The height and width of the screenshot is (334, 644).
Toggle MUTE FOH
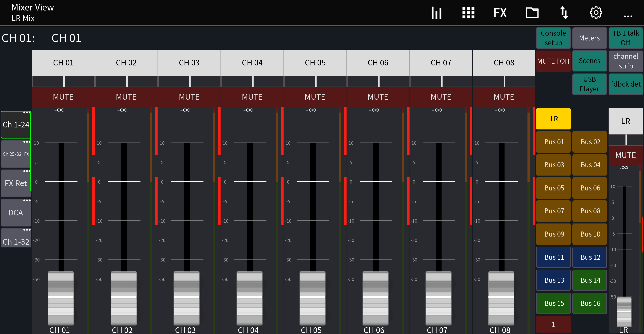tap(553, 61)
